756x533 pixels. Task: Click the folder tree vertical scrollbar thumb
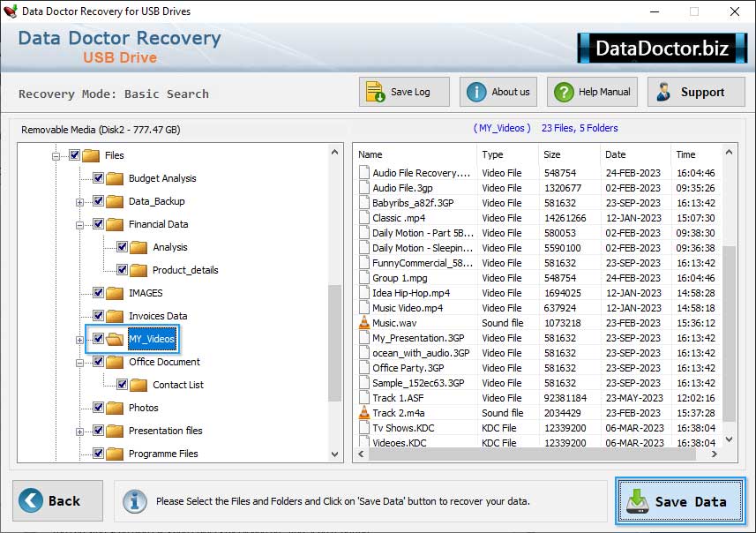click(334, 343)
